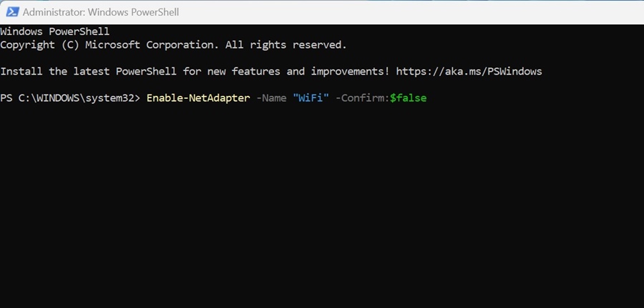Click the (C) symbol in copyright line

pyautogui.click(x=70, y=45)
